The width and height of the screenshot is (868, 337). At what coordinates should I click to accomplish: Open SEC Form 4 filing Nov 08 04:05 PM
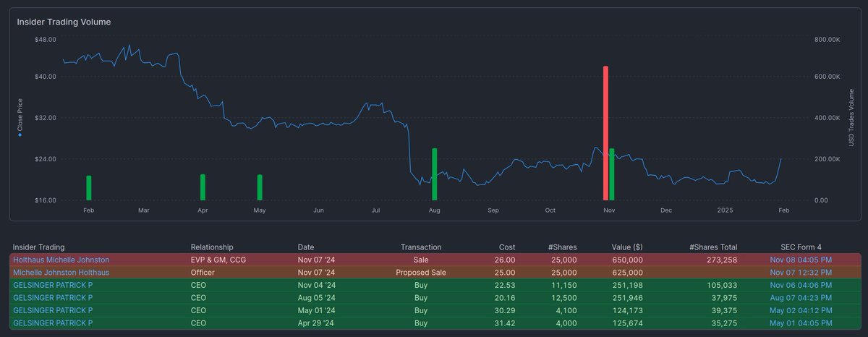click(801, 259)
